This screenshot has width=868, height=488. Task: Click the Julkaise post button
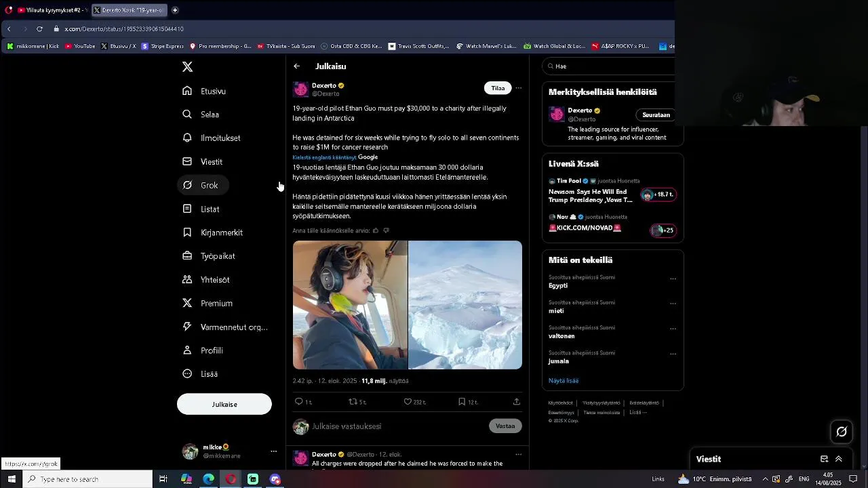[224, 404]
